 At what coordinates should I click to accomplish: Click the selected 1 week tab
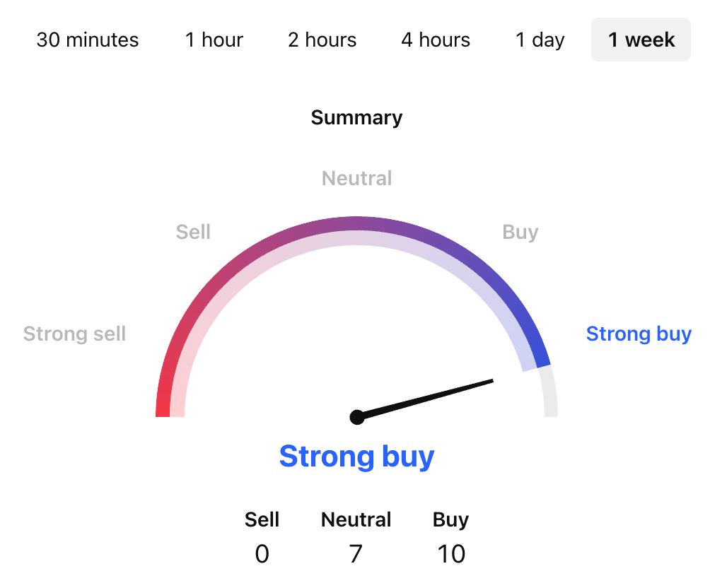click(641, 40)
